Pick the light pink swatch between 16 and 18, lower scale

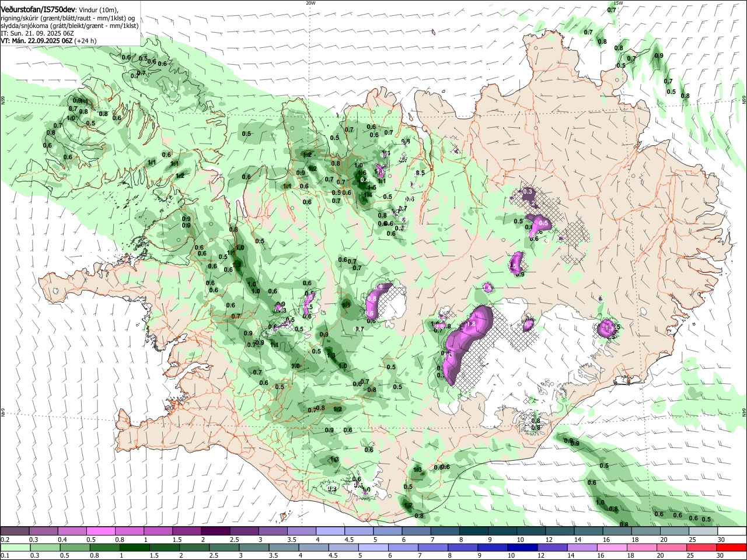[x=612, y=547]
